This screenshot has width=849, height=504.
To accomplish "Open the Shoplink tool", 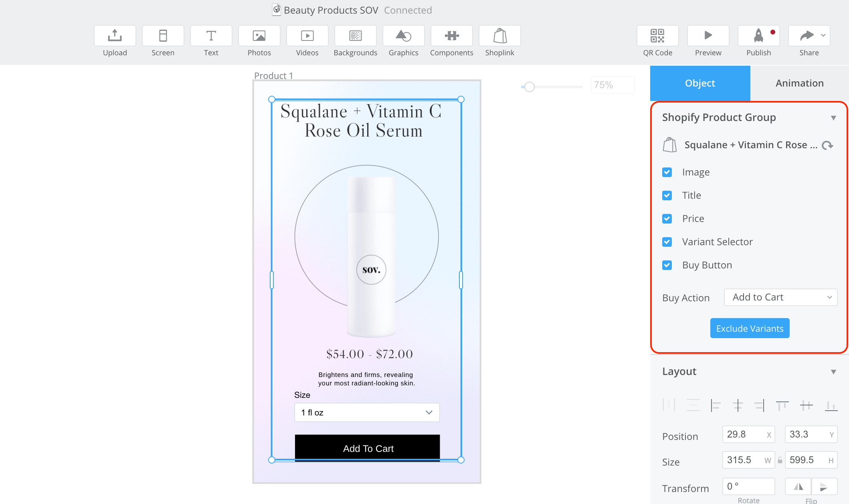I will click(499, 36).
